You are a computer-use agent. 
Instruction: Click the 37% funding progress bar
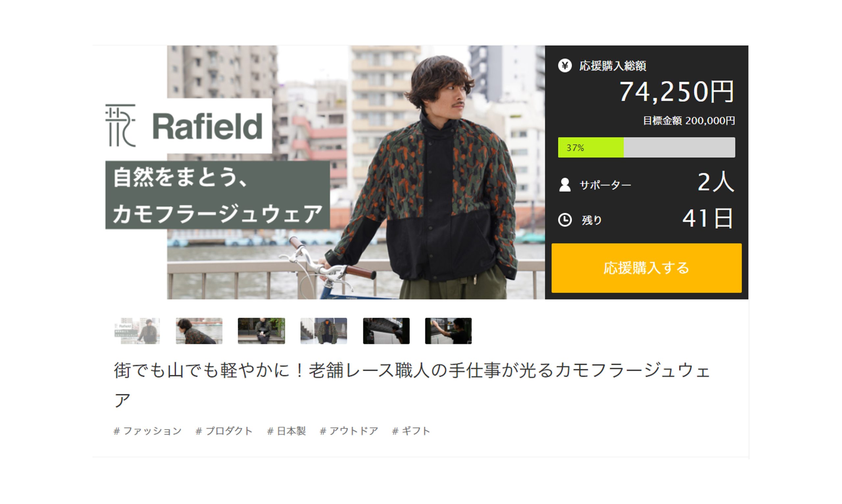point(646,147)
